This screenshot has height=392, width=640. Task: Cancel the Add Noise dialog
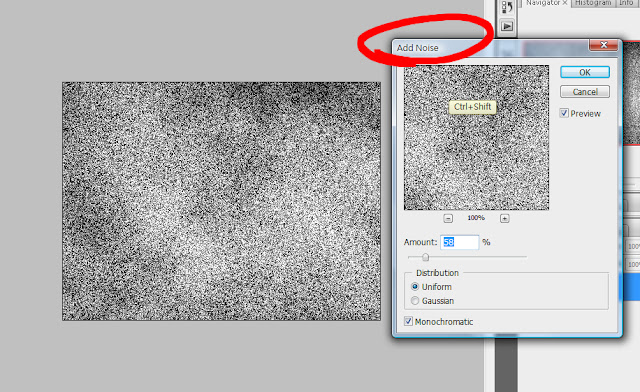coord(585,91)
